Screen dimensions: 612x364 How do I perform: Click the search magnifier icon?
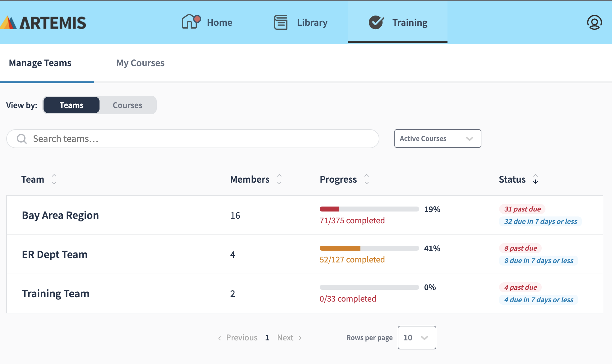tap(22, 139)
